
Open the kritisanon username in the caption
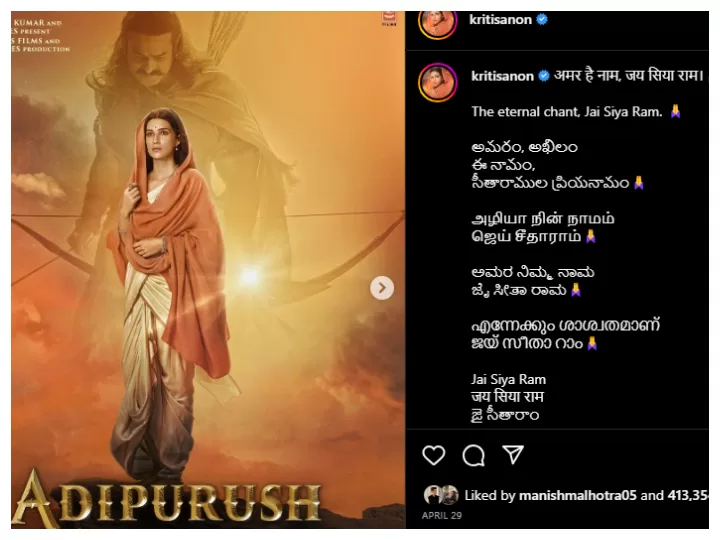pyautogui.click(x=502, y=76)
